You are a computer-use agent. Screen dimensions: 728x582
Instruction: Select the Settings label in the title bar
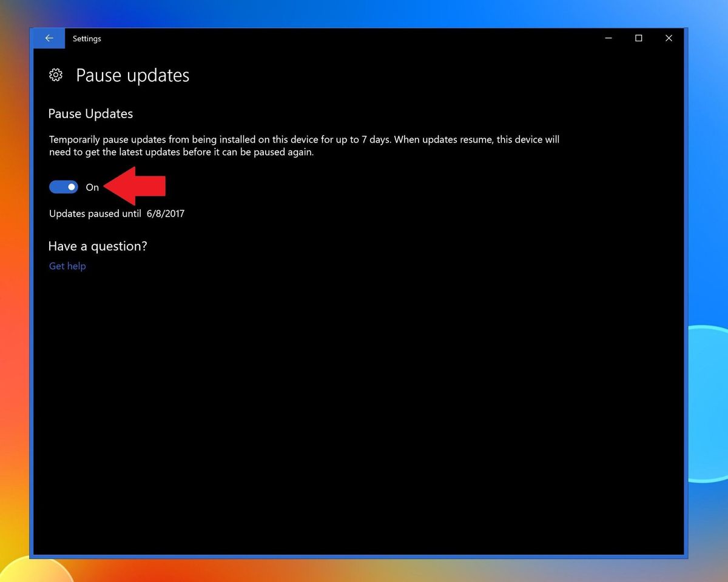[87, 38]
